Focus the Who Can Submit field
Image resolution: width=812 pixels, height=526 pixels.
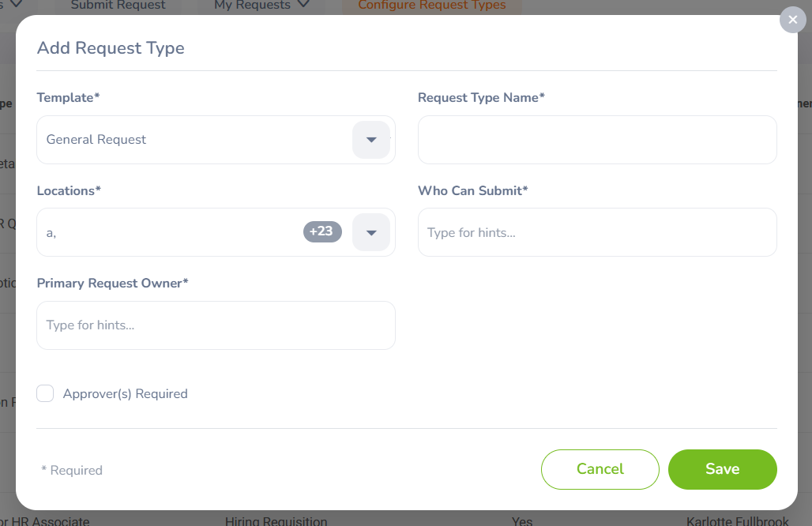pyautogui.click(x=596, y=232)
